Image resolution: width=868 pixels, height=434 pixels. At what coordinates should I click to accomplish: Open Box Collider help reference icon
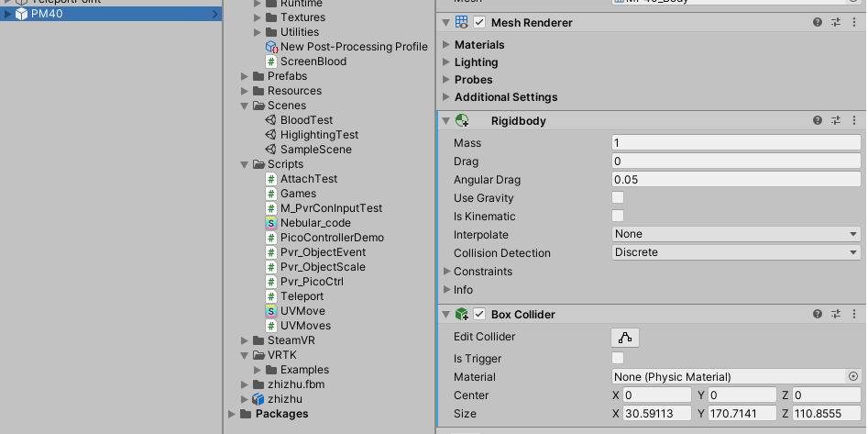click(x=818, y=314)
